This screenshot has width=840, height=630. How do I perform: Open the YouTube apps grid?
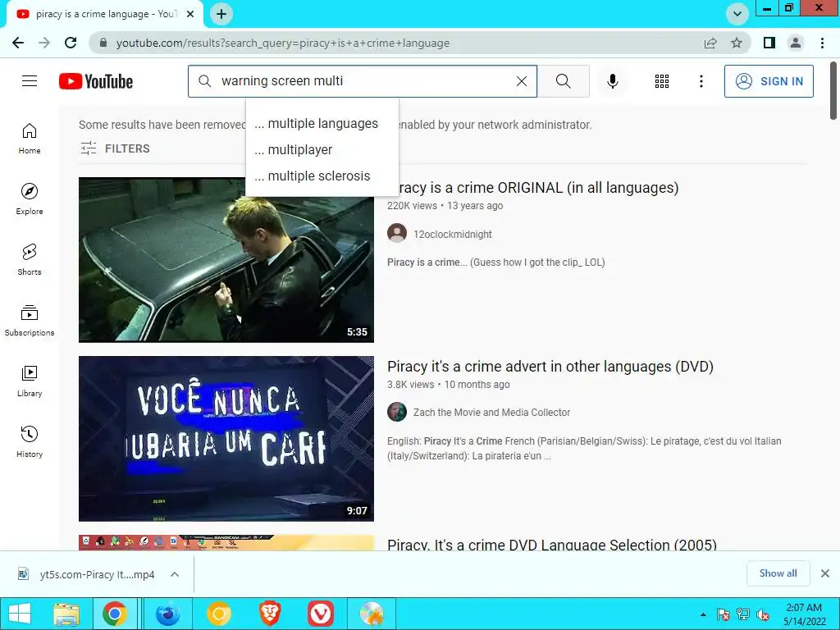coord(662,81)
